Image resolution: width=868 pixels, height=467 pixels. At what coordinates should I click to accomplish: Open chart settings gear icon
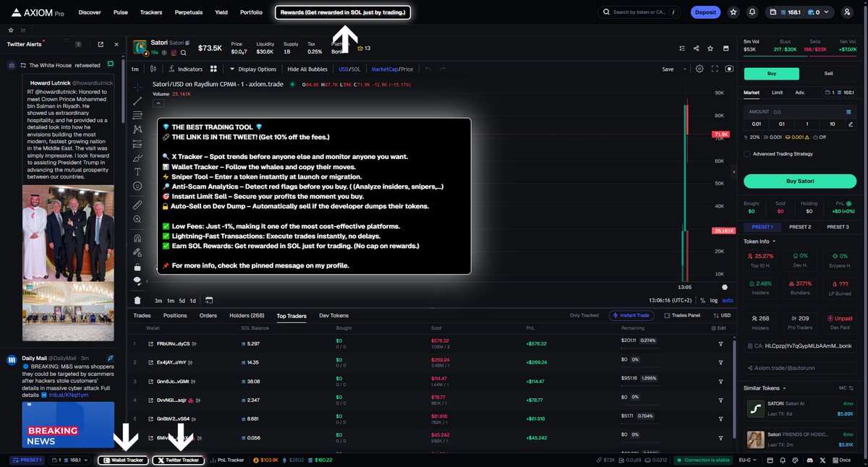click(x=699, y=69)
